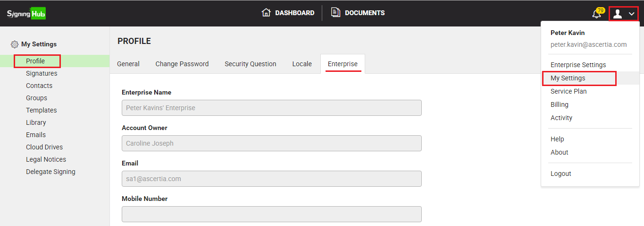Click the My Settings gear icon

pyautogui.click(x=15, y=44)
